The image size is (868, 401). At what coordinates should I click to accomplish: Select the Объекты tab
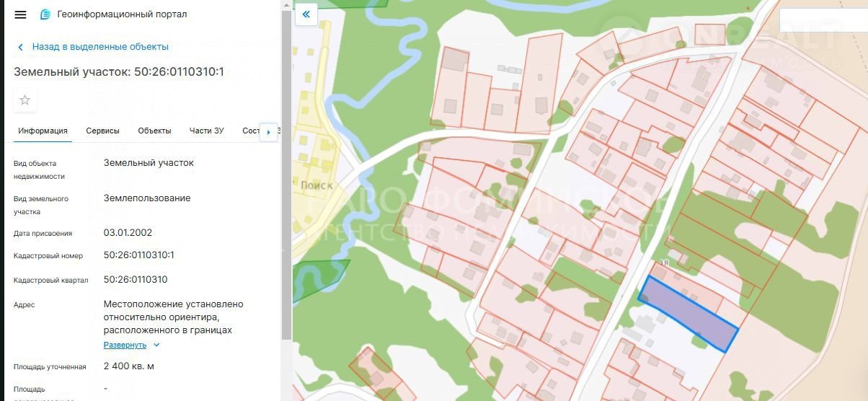tap(154, 131)
